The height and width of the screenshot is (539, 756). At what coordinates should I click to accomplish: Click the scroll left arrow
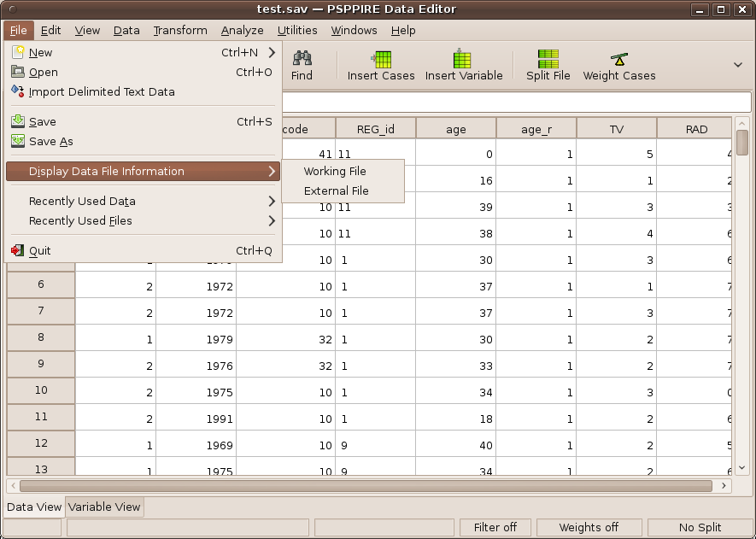(13, 485)
